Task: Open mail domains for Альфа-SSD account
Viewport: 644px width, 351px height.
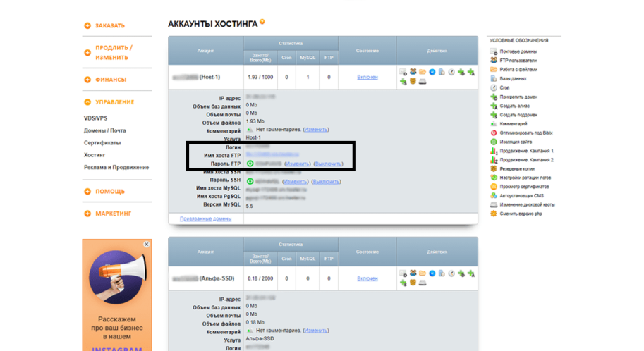Action: (x=403, y=273)
